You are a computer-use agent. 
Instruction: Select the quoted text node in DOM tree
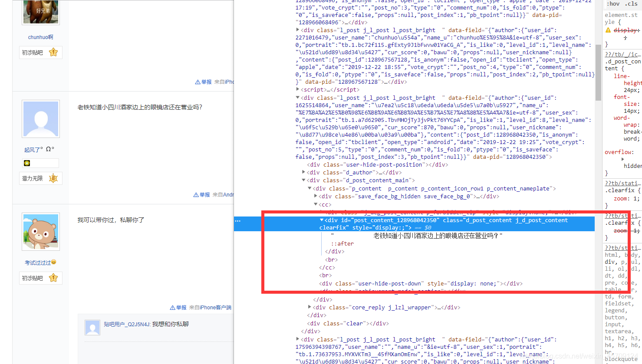(417, 236)
